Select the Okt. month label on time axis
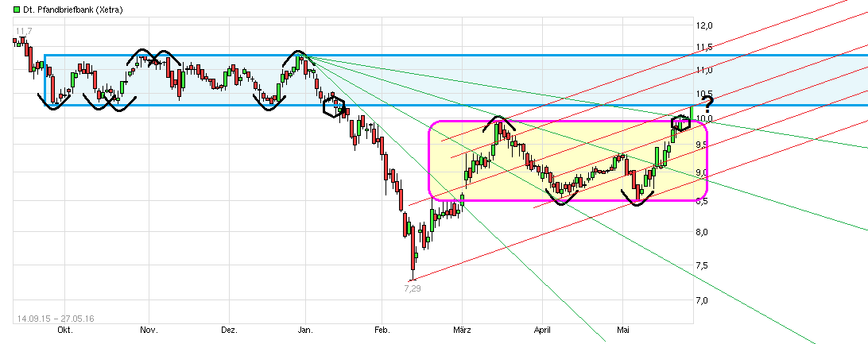The image size is (868, 344). (x=64, y=330)
